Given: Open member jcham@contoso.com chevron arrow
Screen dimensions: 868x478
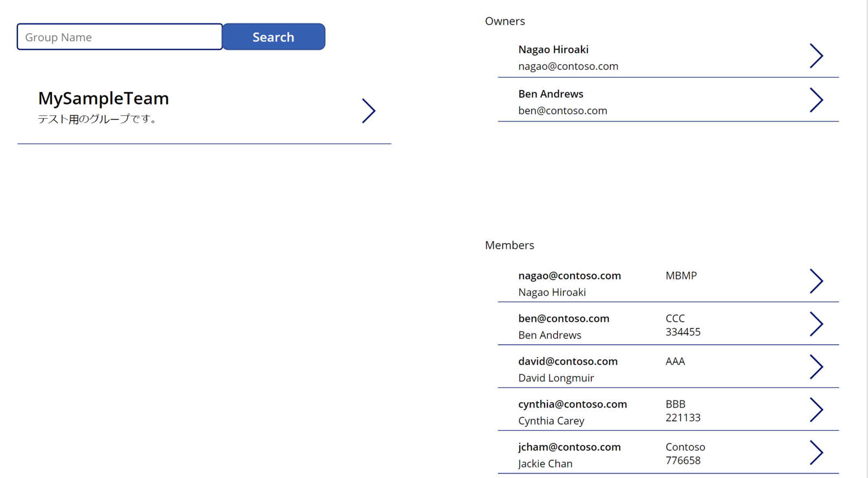Looking at the screenshot, I should (816, 453).
